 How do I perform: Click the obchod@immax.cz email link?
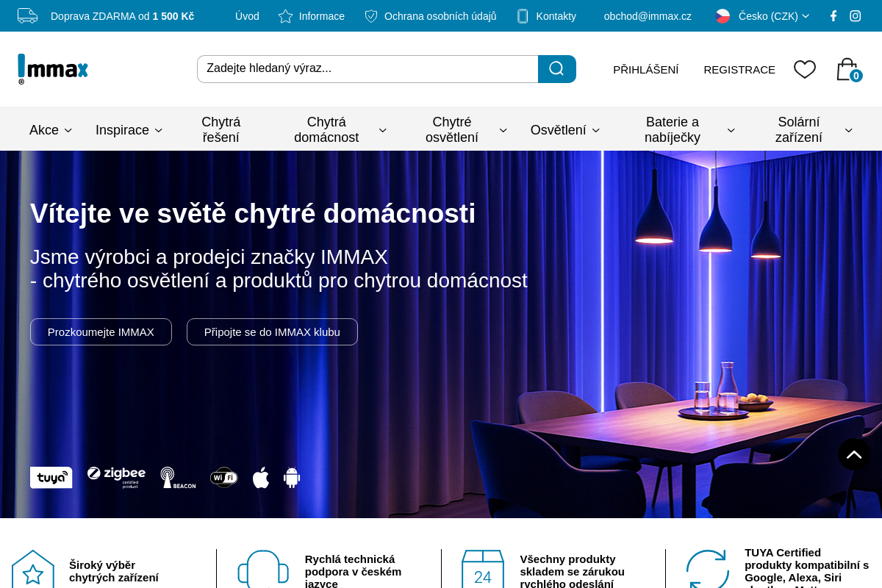[x=648, y=16]
